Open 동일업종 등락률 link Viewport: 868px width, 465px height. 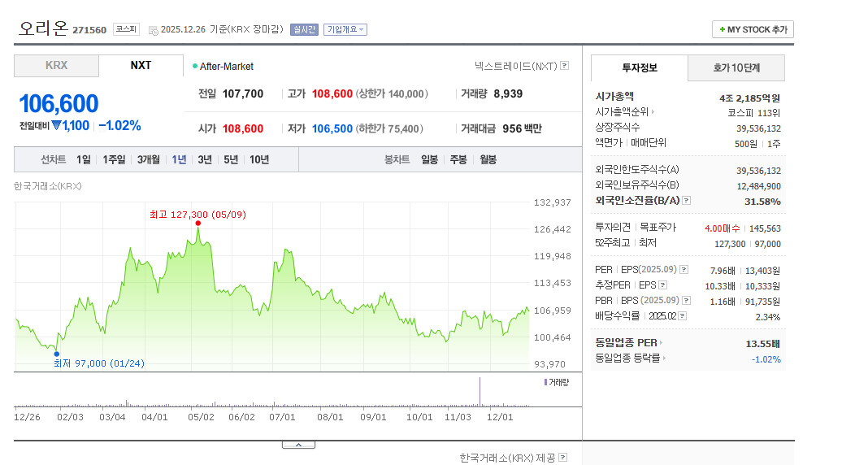[631, 359]
